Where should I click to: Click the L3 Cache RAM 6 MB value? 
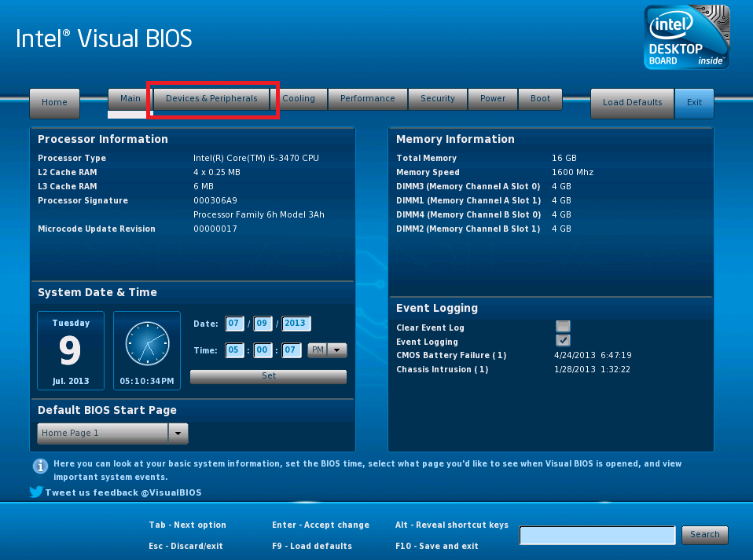[204, 186]
